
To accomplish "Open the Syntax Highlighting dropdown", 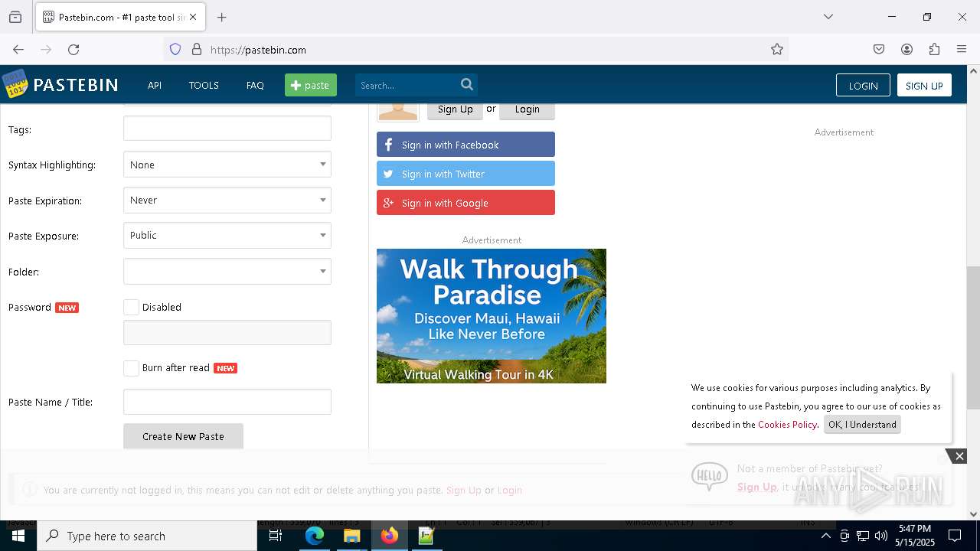I will coord(227,165).
